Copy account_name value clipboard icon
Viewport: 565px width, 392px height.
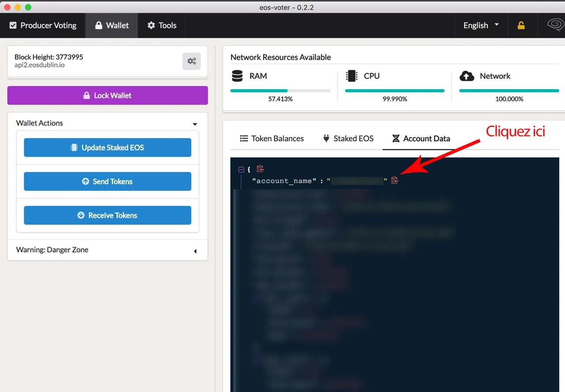(x=395, y=180)
